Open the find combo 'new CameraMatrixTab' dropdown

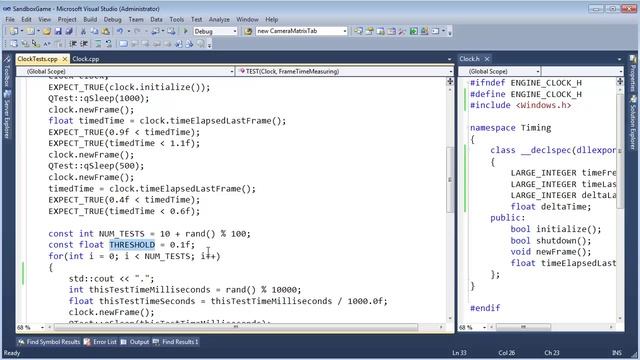pyautogui.click(x=345, y=31)
